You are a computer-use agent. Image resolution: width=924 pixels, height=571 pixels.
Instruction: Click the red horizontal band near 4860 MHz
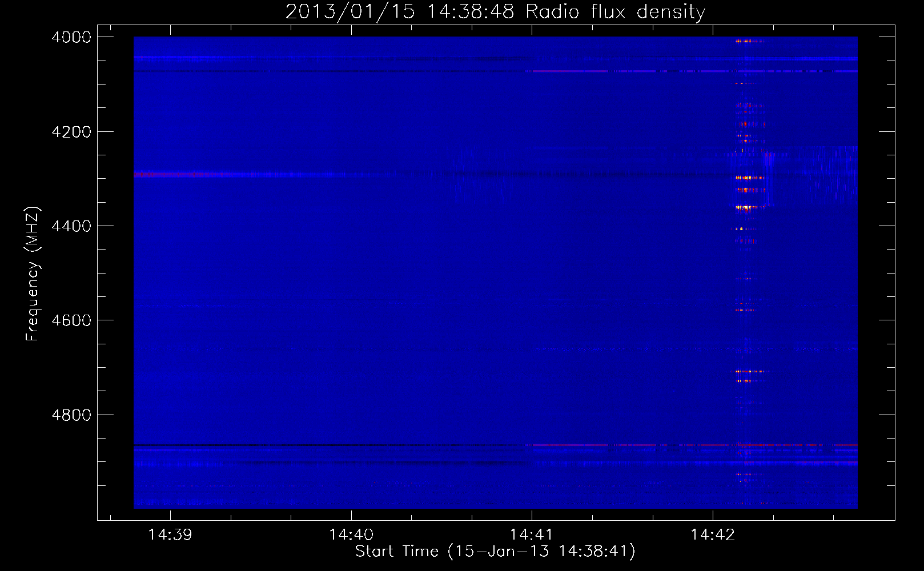point(691,445)
